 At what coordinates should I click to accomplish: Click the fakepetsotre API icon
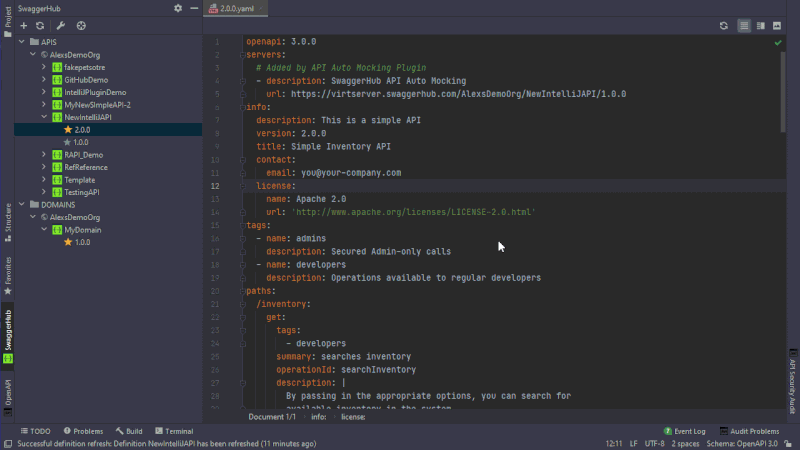[x=57, y=67]
